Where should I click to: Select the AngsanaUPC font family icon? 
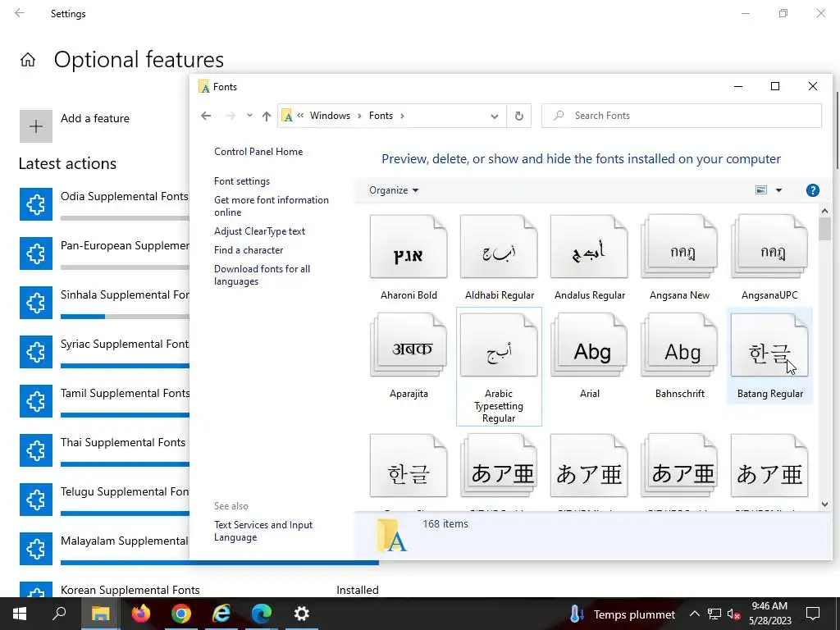click(769, 247)
